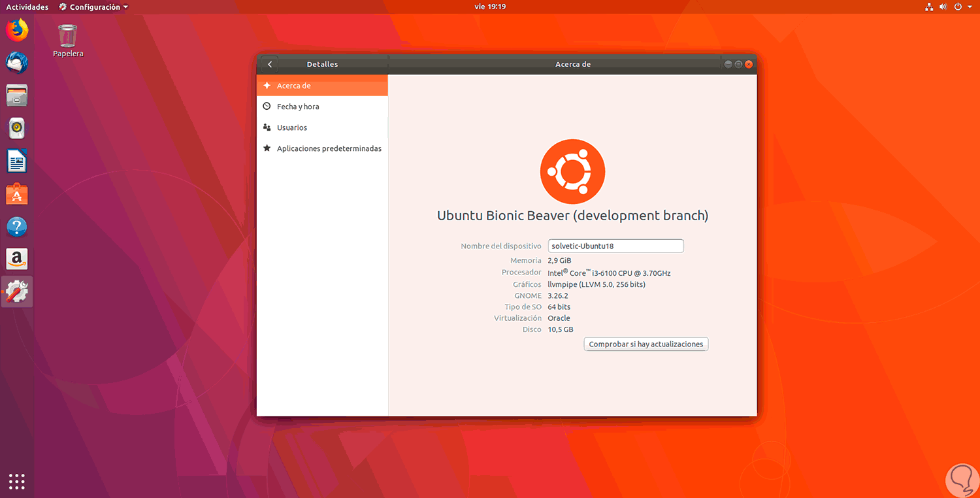Click the users icon beside Usuarios

(267, 127)
